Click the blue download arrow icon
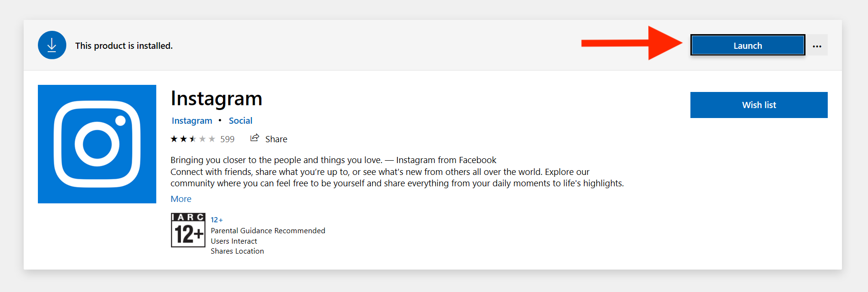Image resolution: width=868 pixels, height=292 pixels. coord(52,45)
